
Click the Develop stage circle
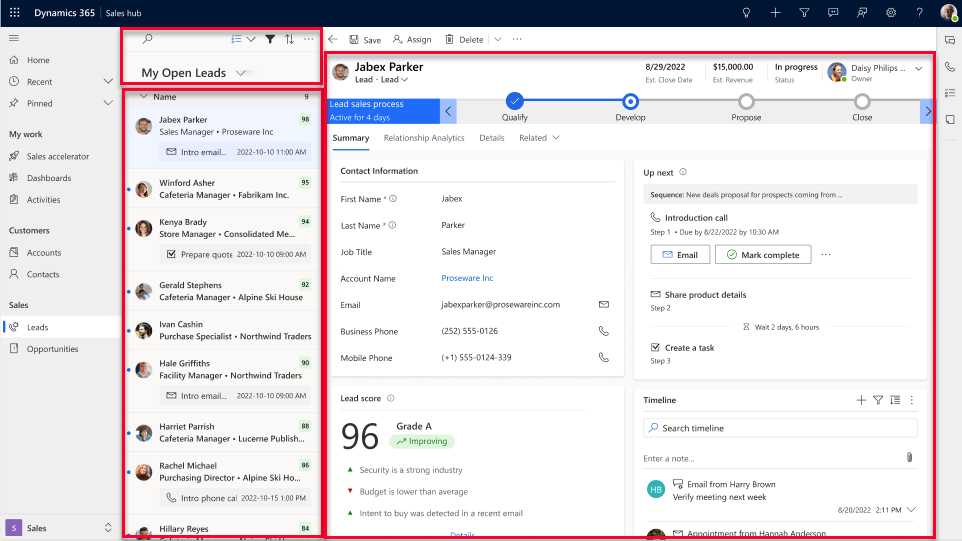[630, 101]
